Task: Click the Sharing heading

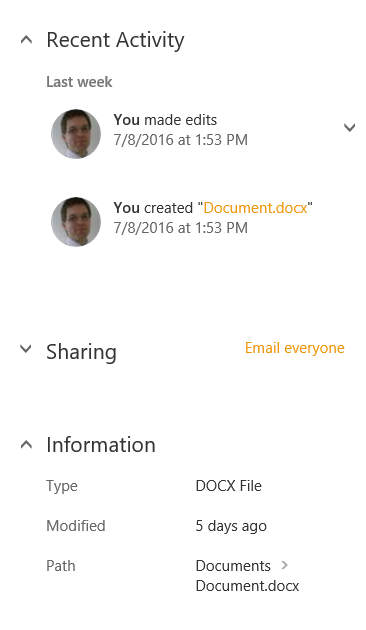Action: (82, 352)
